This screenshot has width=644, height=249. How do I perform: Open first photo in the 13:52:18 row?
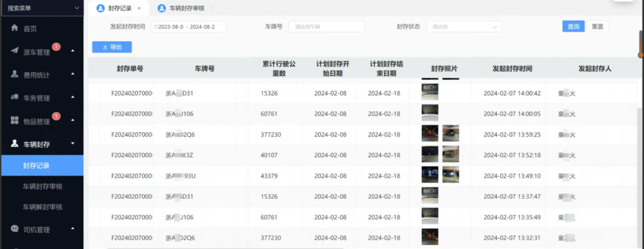pos(430,154)
